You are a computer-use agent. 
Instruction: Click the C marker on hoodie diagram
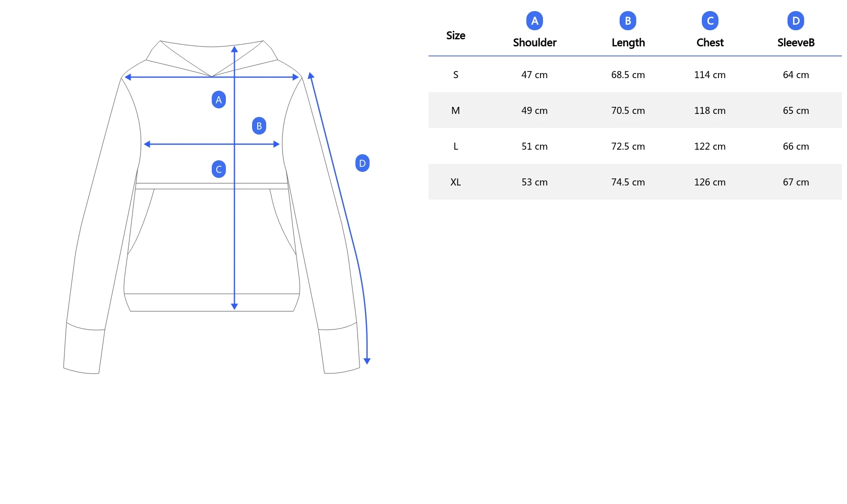(x=219, y=169)
